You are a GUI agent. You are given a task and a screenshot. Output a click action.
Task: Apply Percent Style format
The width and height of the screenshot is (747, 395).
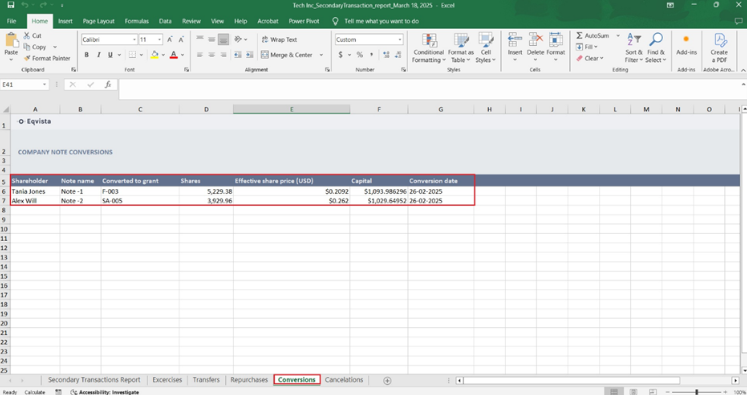click(360, 55)
